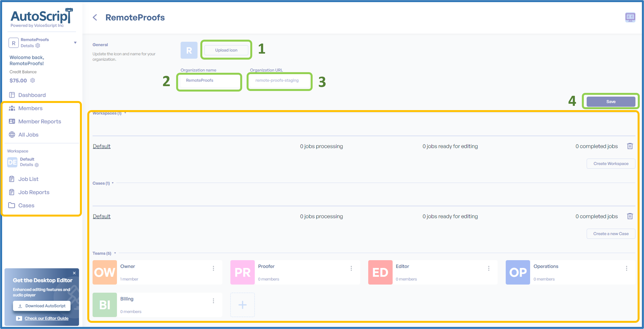Open the Default workspace link

click(x=101, y=146)
